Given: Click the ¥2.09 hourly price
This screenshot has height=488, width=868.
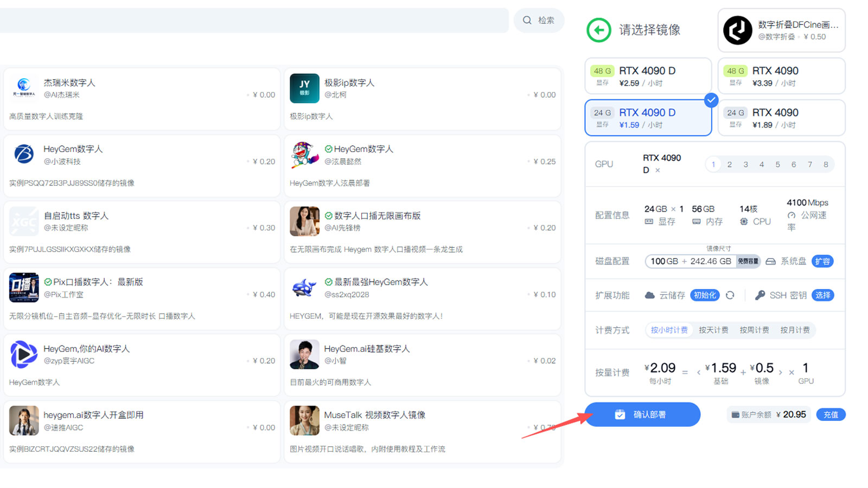Looking at the screenshot, I should (x=660, y=368).
